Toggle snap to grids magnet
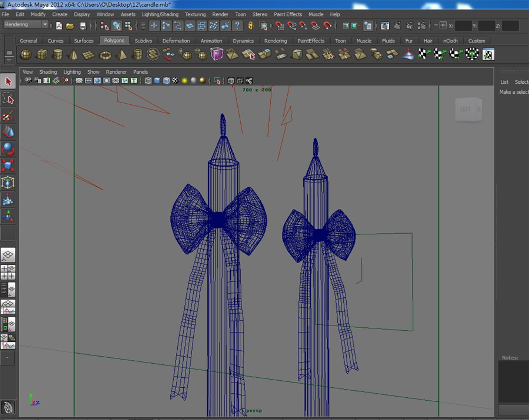Viewport: 529px width, 420px height. tap(280, 26)
